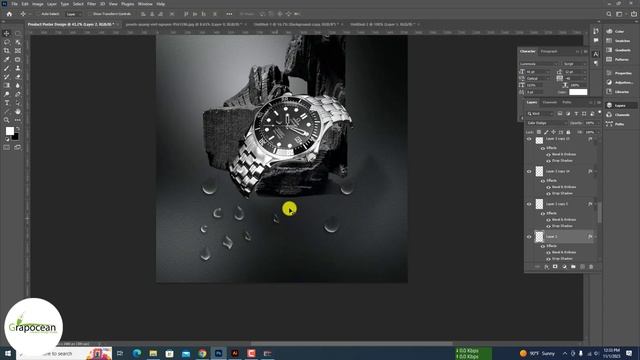Toggle Bevel & Emboss visibility under Layer 1
Image resolution: width=640 pixels, height=360 pixels.
(548, 252)
